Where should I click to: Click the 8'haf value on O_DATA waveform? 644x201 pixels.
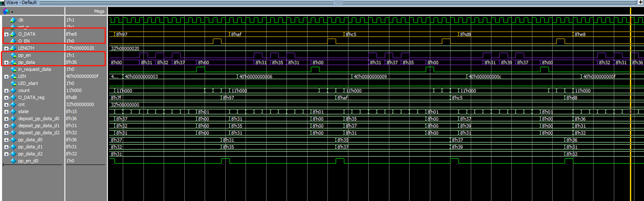236,34
